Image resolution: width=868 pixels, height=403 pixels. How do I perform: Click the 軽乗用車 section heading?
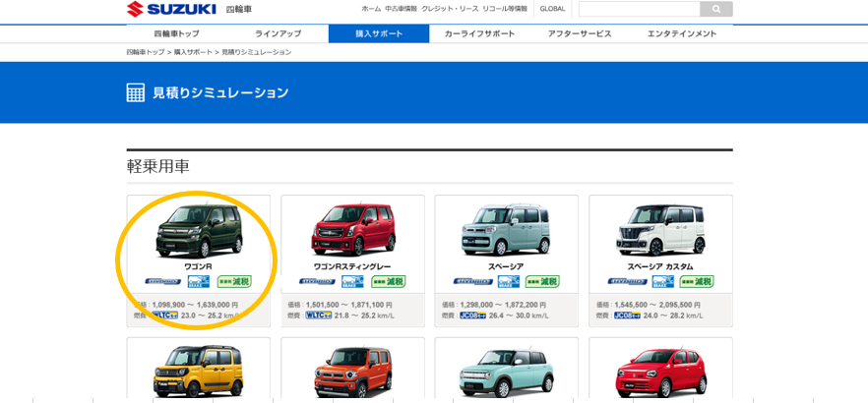pos(158,166)
